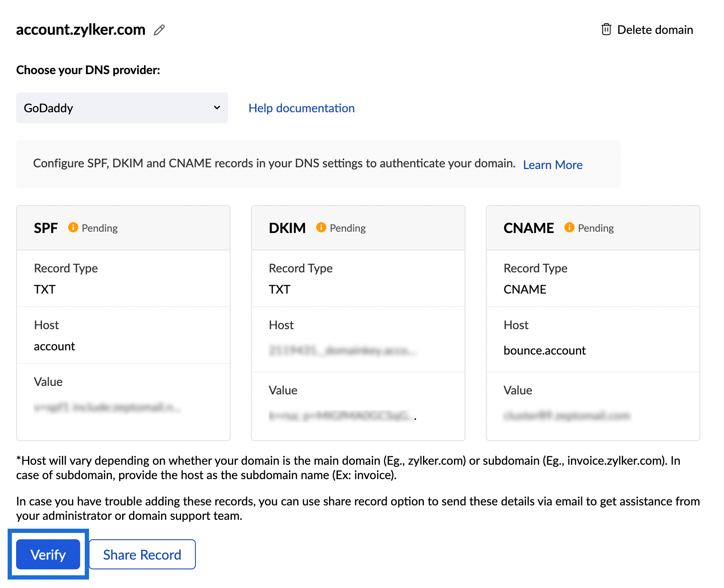This screenshot has width=724, height=588.
Task: Click the trash icon to delete domain
Action: click(606, 29)
